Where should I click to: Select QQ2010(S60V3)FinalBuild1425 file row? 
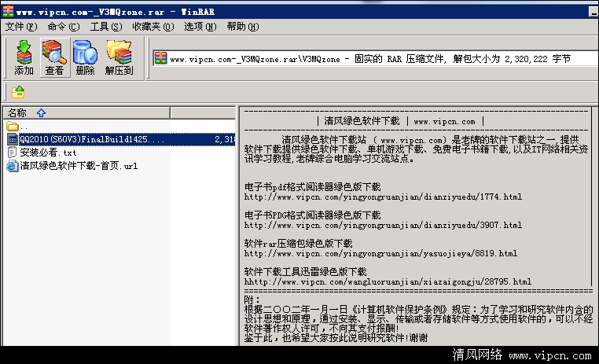[x=121, y=139]
